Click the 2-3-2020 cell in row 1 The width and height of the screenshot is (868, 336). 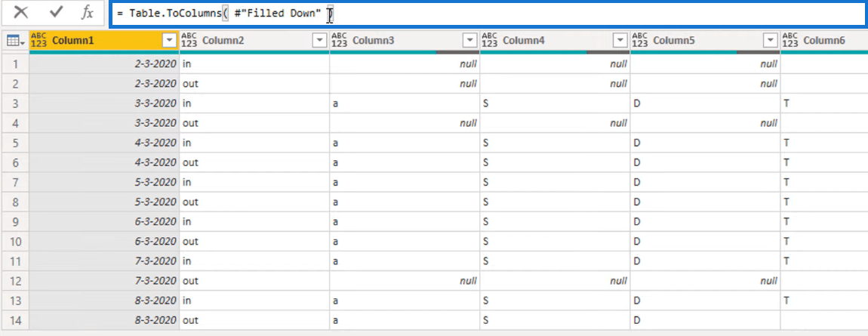pyautogui.click(x=105, y=64)
